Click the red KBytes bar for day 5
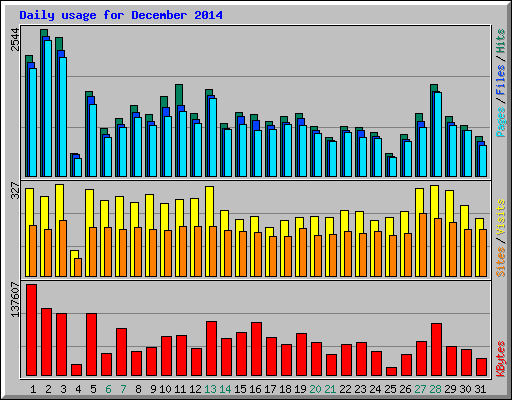 (x=92, y=344)
